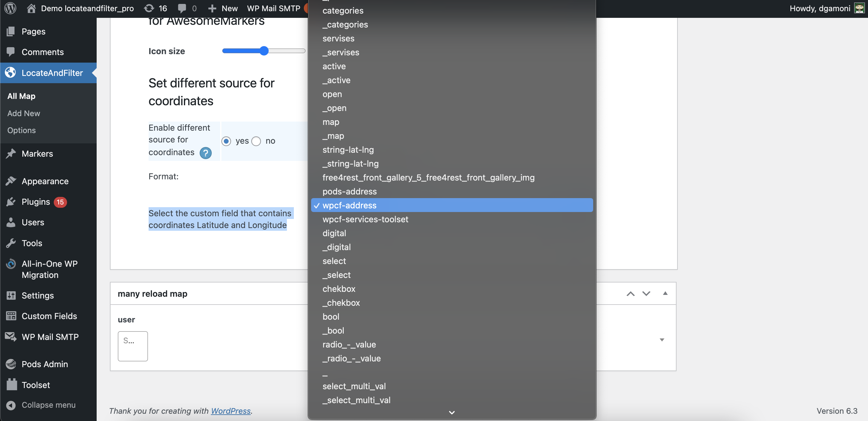
Task: Click the comments bubble icon in admin bar
Action: (182, 8)
